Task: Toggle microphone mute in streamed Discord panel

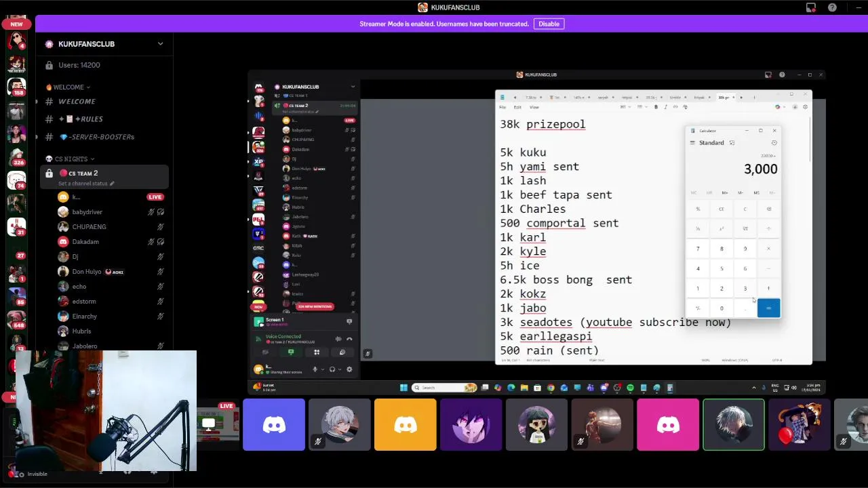Action: (315, 369)
